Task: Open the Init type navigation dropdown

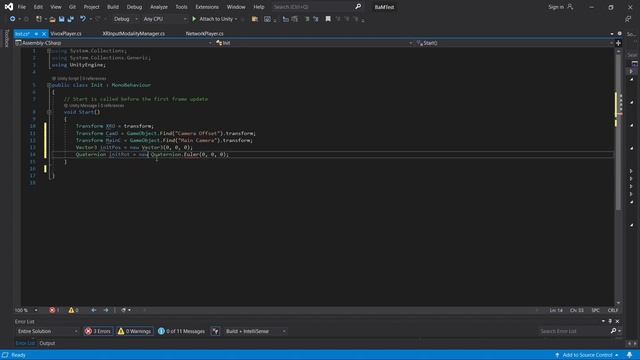Action: (313, 43)
